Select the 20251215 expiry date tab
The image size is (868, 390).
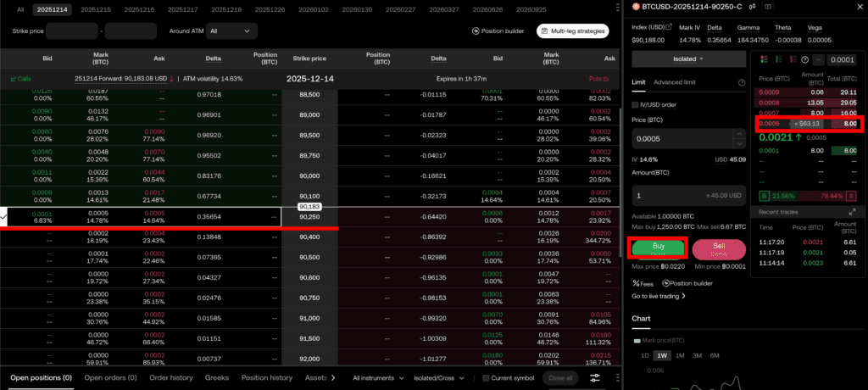[94, 8]
